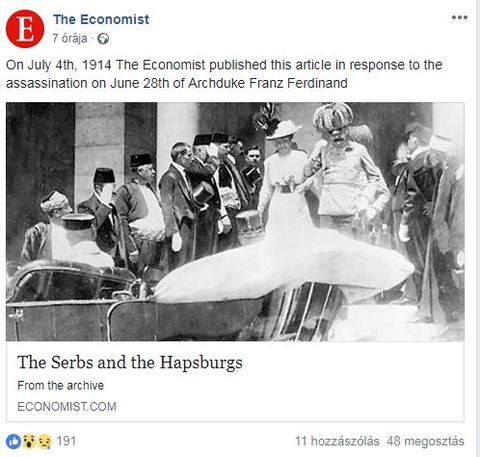Viewport: 480px width, 457px height.
Task: Click the globe public audience icon
Action: coord(103,39)
